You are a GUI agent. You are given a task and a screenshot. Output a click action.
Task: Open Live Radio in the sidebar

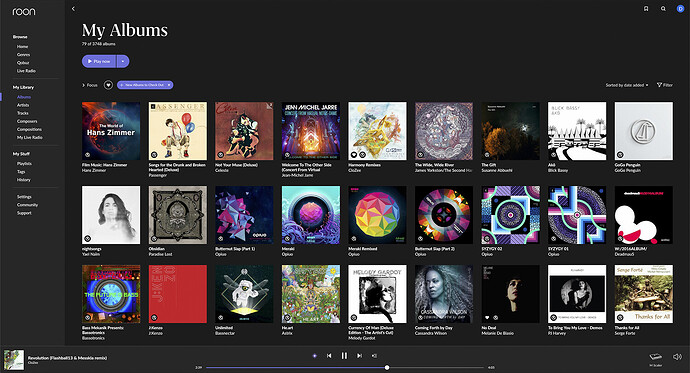click(x=26, y=71)
